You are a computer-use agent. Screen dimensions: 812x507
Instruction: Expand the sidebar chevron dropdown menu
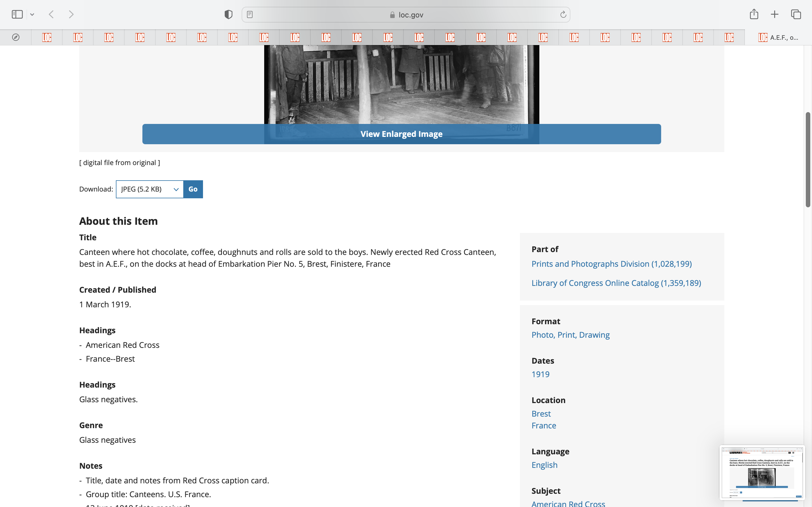pyautogui.click(x=32, y=14)
